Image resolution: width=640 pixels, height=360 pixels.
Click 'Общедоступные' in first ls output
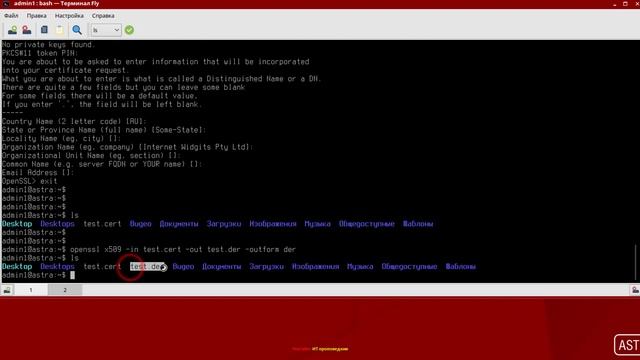[367, 224]
